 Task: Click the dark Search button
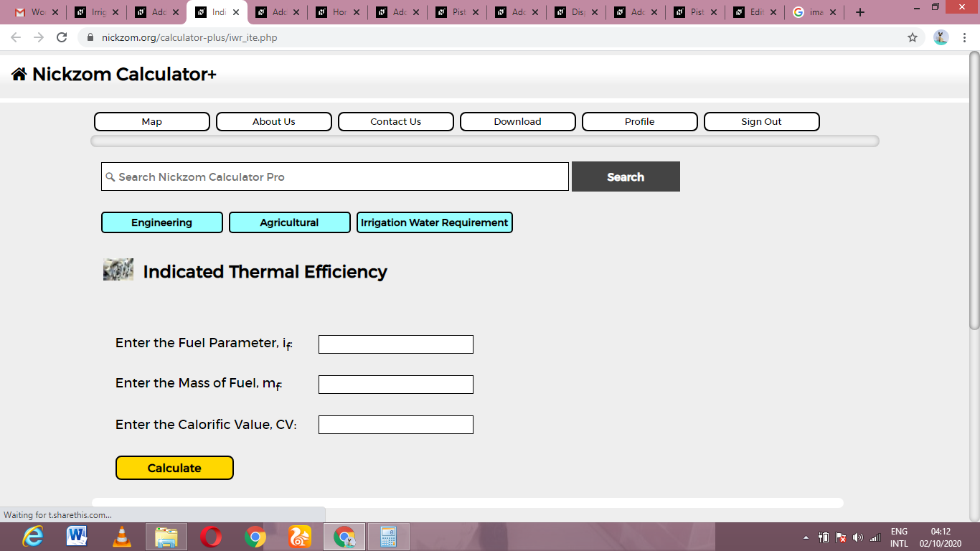tap(626, 176)
